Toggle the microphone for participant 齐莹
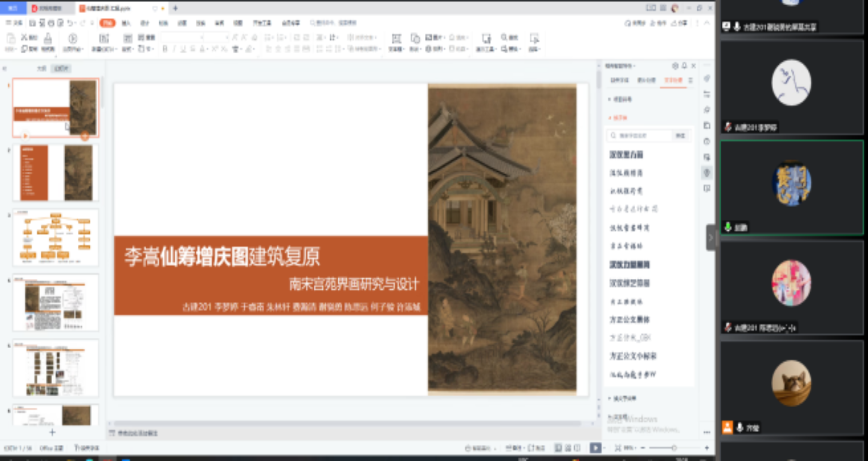The image size is (868, 462). click(x=740, y=428)
